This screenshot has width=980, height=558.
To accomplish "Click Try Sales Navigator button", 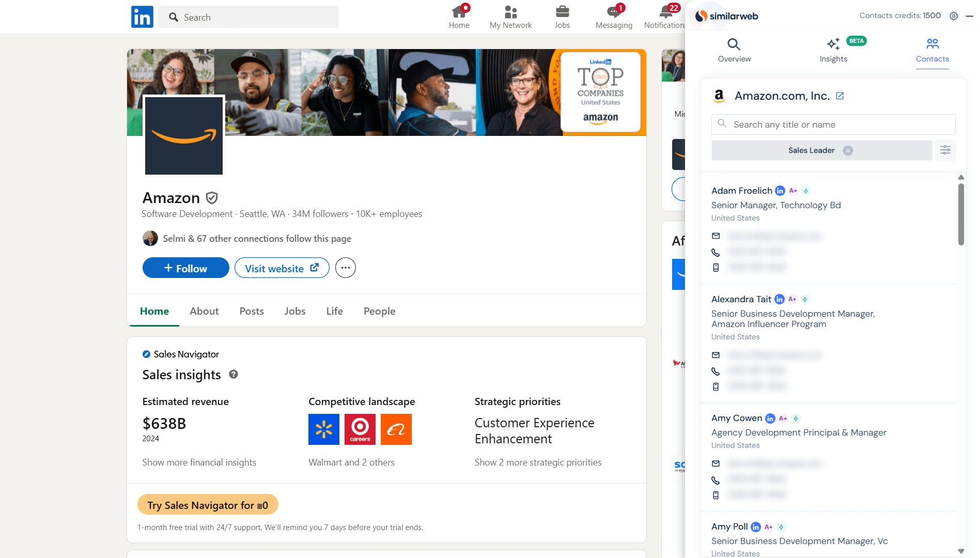I will 208,505.
